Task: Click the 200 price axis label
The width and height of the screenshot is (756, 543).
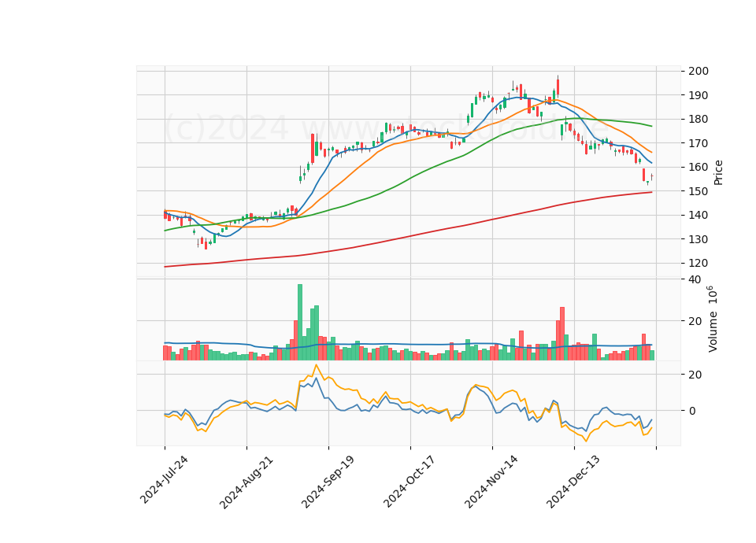Action: point(699,71)
